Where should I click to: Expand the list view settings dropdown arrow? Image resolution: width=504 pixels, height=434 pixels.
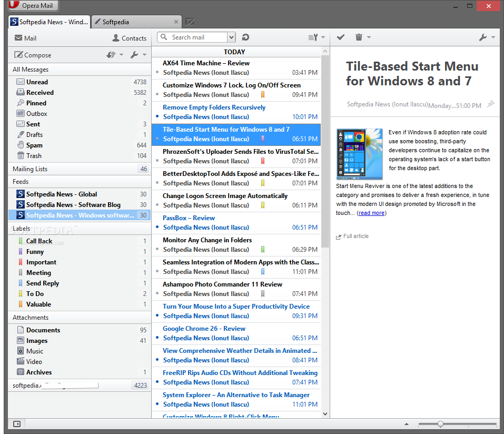323,37
